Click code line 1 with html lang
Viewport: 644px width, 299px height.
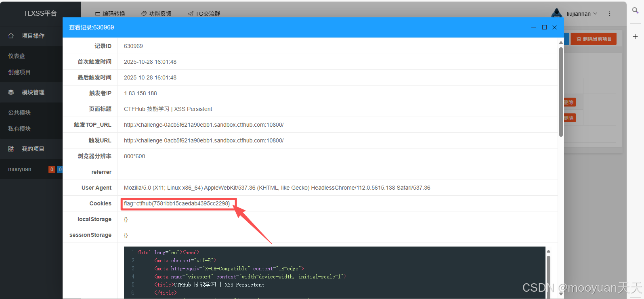(168, 253)
